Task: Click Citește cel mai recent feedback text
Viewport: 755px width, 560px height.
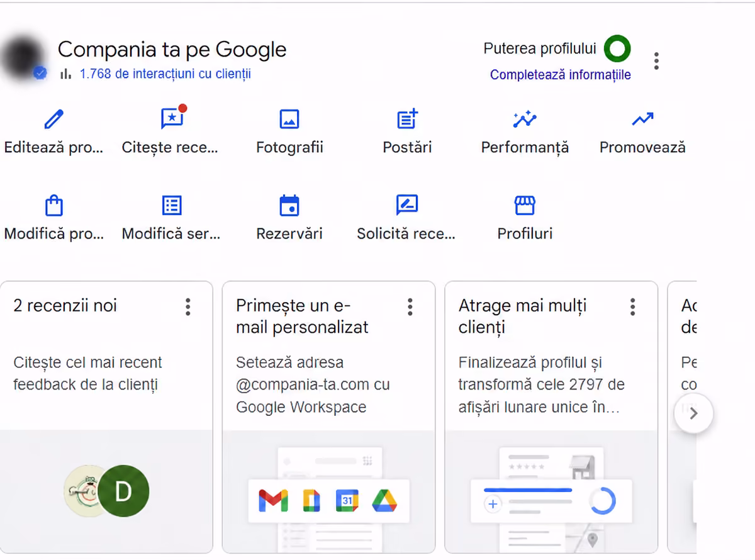Action: [87, 374]
